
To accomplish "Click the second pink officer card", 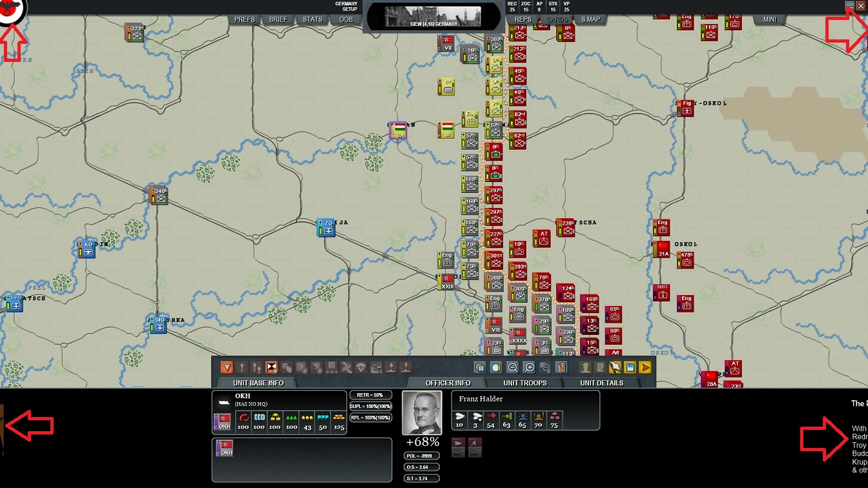I will click(x=475, y=447).
